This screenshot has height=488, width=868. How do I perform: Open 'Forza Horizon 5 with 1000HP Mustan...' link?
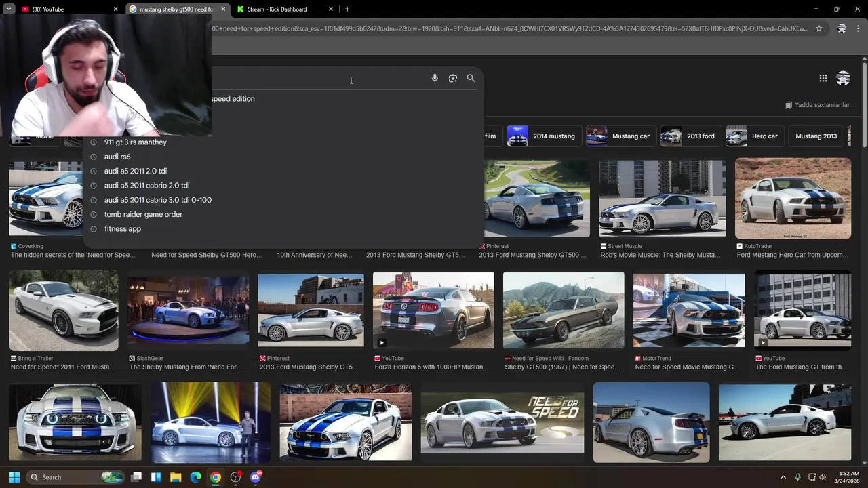click(x=432, y=367)
